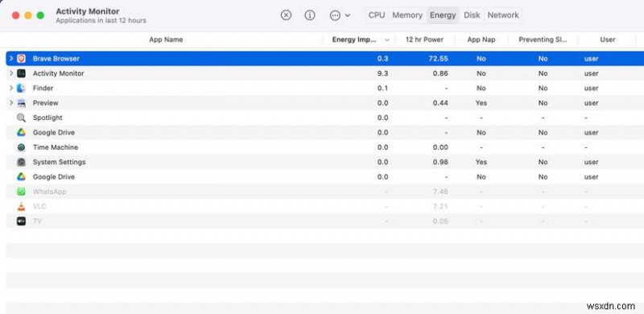Sort by User column header

click(608, 39)
